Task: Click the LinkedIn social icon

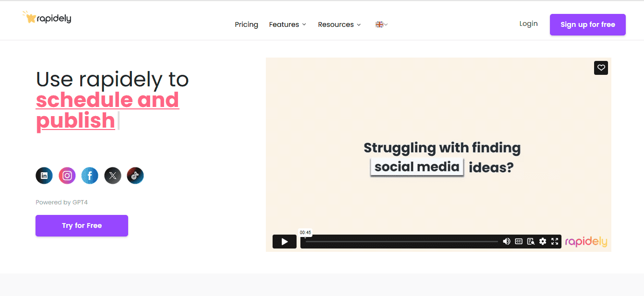Action: tap(44, 176)
